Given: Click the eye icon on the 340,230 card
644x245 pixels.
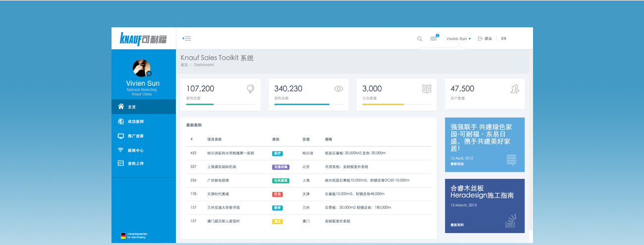Looking at the screenshot, I should click(x=339, y=89).
